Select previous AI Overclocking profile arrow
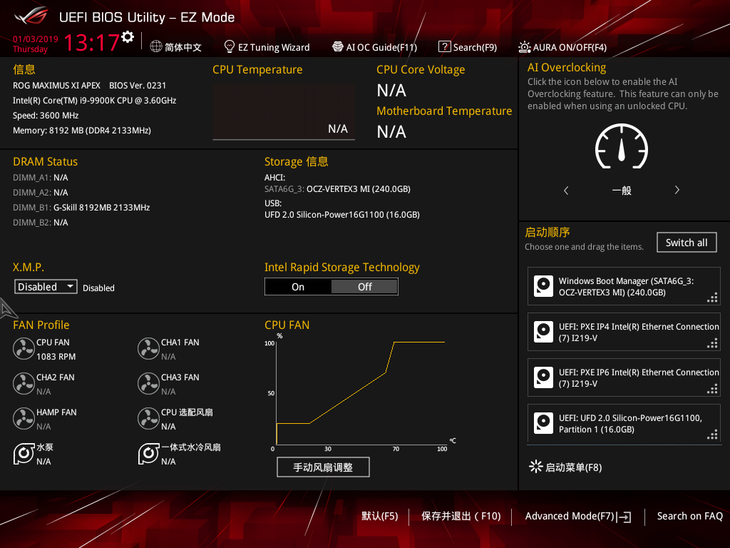Image resolution: width=730 pixels, height=548 pixels. (x=566, y=190)
